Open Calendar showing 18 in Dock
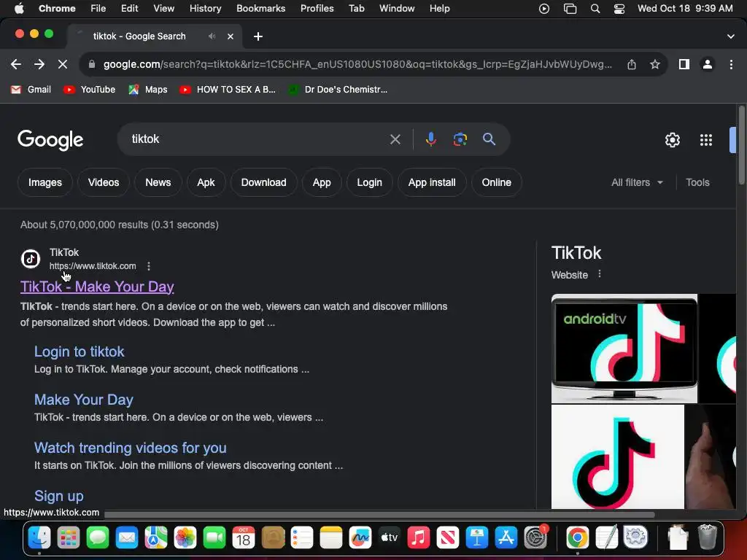Viewport: 747px width, 560px height. click(244, 538)
